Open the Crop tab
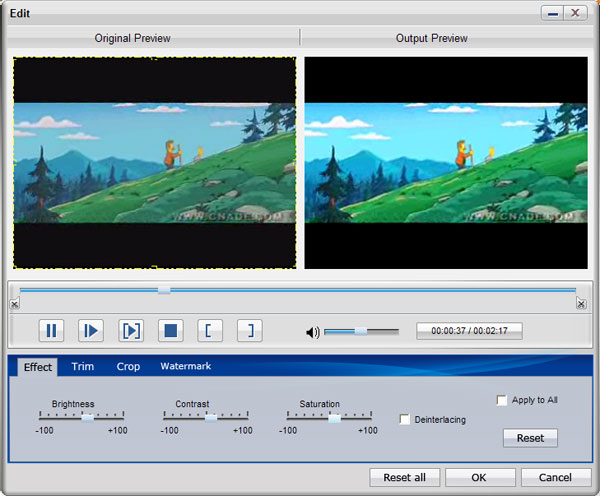Image resolution: width=600 pixels, height=496 pixels. (x=128, y=366)
